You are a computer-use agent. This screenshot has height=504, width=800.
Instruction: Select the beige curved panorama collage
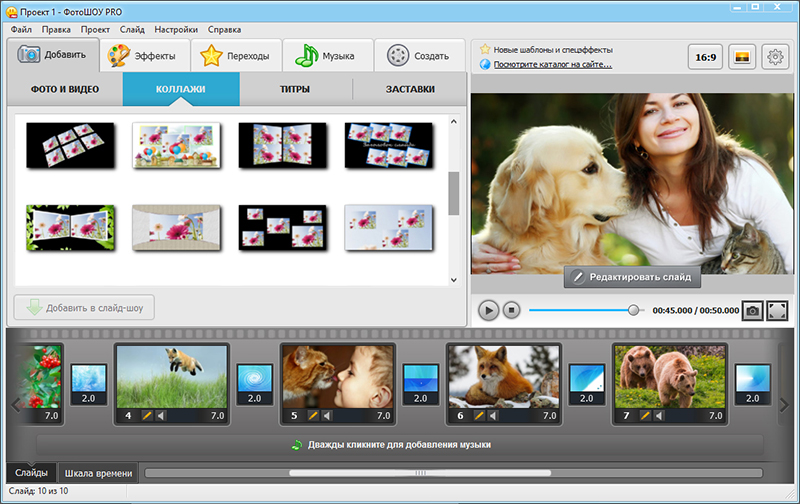176,228
